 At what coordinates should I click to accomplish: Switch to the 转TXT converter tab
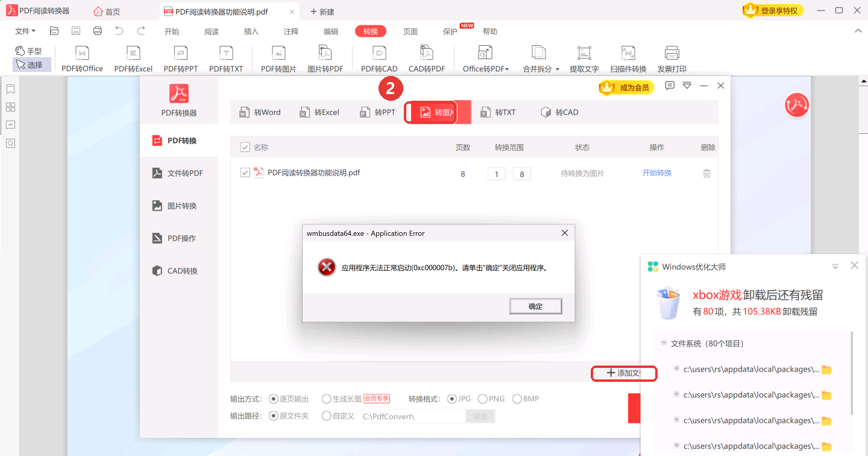click(x=498, y=112)
